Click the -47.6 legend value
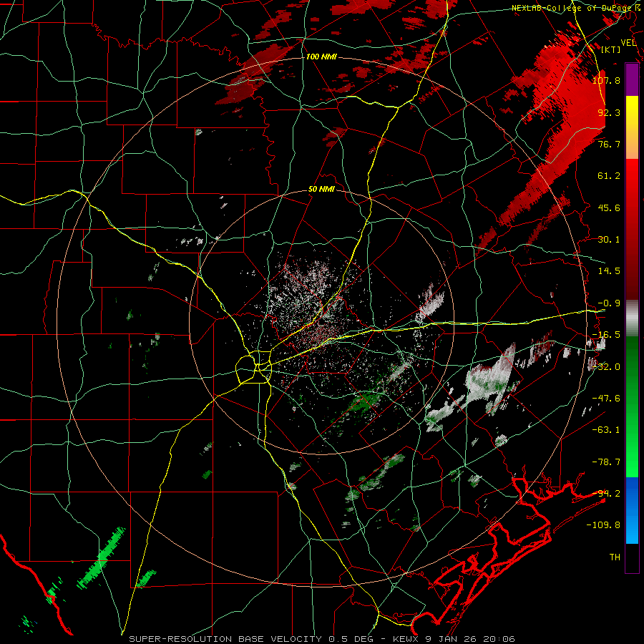This screenshot has width=644, height=644. [606, 399]
